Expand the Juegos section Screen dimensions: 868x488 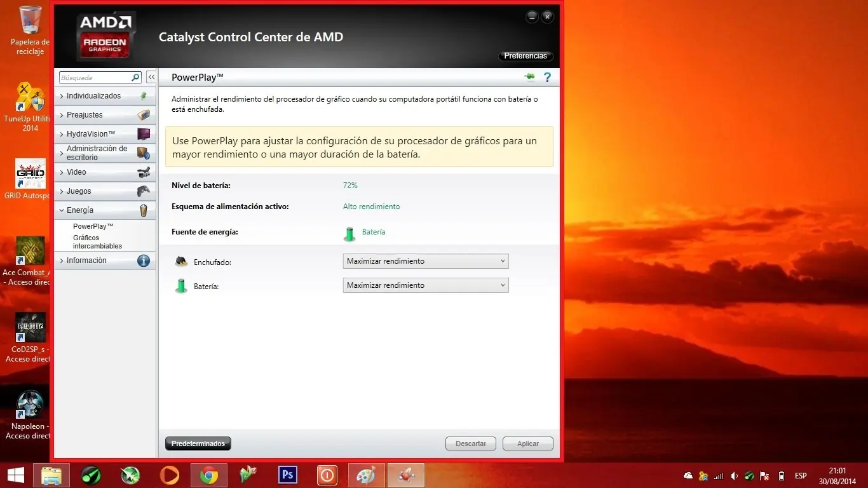click(105, 191)
